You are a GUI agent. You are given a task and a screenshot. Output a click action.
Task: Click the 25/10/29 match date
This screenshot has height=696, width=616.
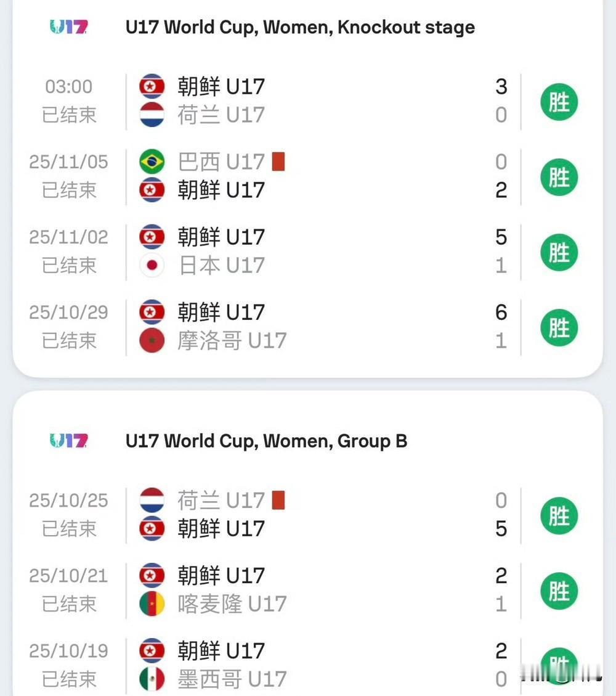pos(68,313)
